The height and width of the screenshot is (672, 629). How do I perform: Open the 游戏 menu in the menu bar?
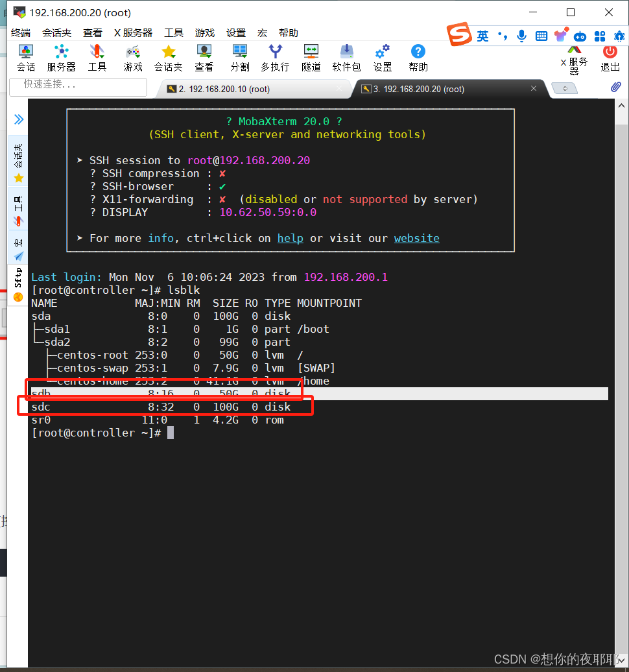pos(205,33)
